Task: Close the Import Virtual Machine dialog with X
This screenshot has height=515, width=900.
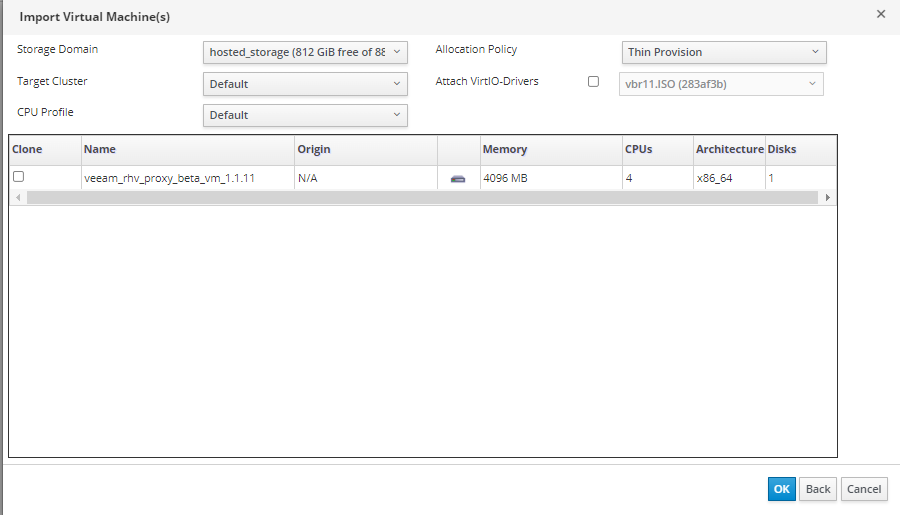Action: tap(880, 14)
